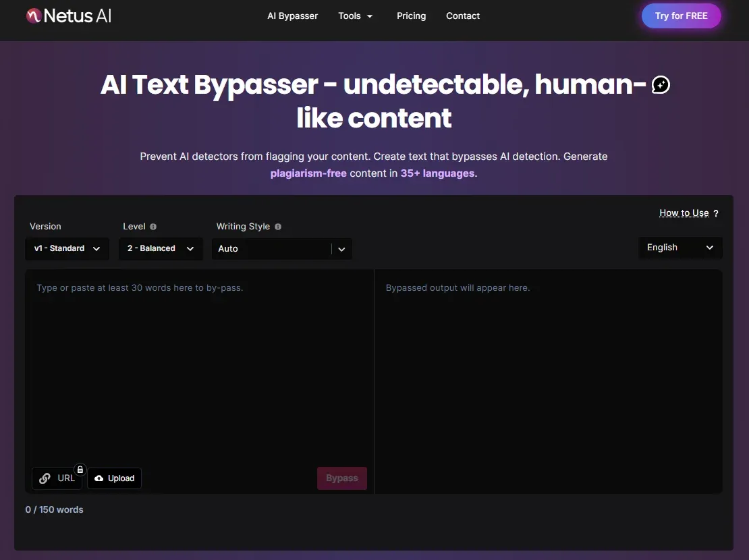Click the main AI Text Bypasser heading

[x=374, y=101]
